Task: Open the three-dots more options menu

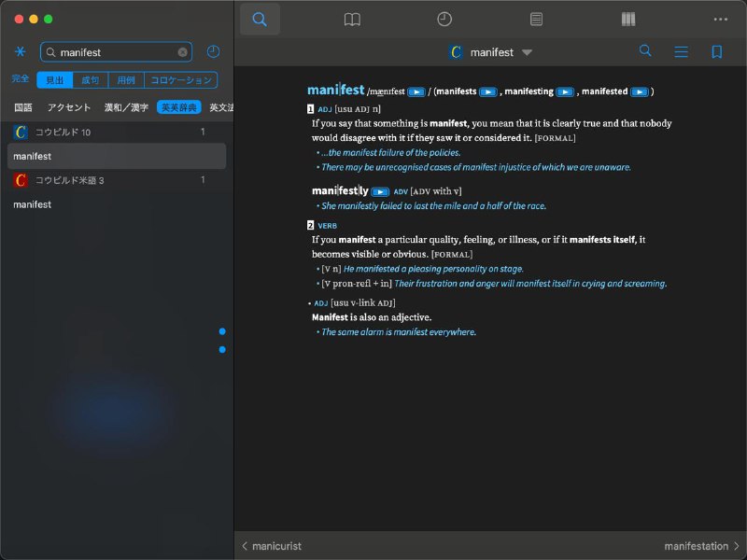Action: pos(720,19)
